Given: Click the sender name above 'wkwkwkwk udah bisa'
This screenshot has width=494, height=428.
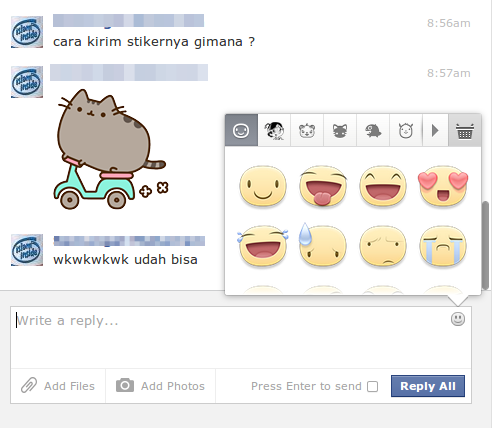Looking at the screenshot, I should click(129, 241).
